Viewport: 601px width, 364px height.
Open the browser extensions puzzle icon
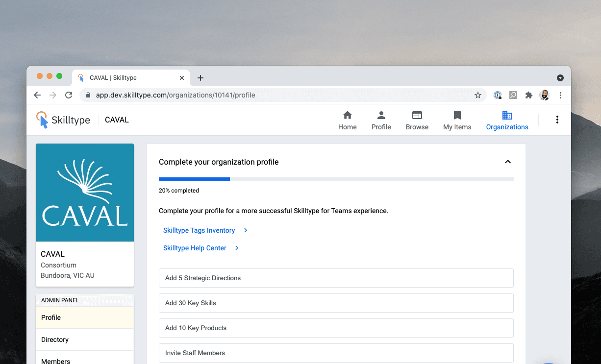tap(528, 95)
